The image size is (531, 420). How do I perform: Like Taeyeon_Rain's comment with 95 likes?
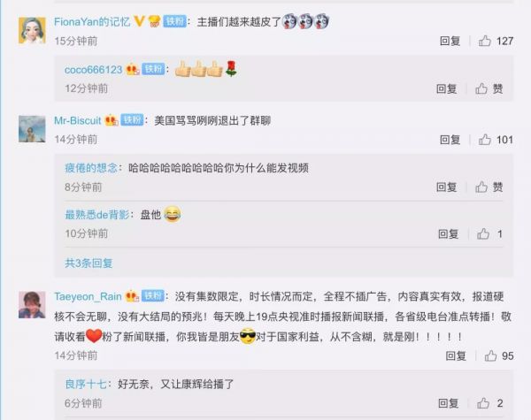pos(490,355)
